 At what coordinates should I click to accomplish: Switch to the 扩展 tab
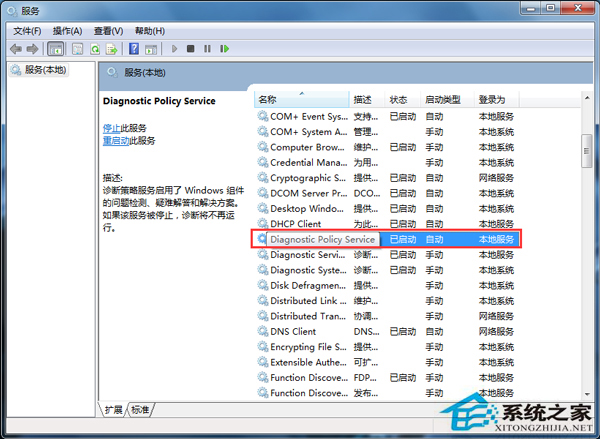tap(113, 410)
